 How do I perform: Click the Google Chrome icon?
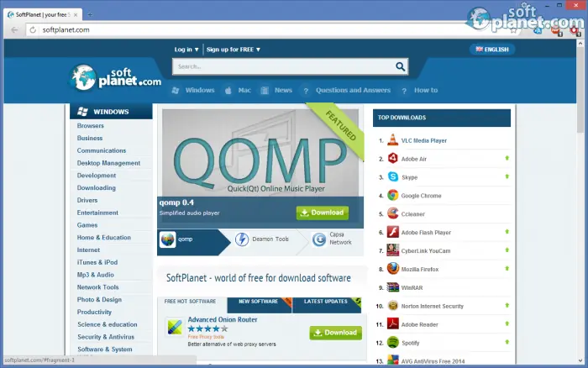(392, 196)
